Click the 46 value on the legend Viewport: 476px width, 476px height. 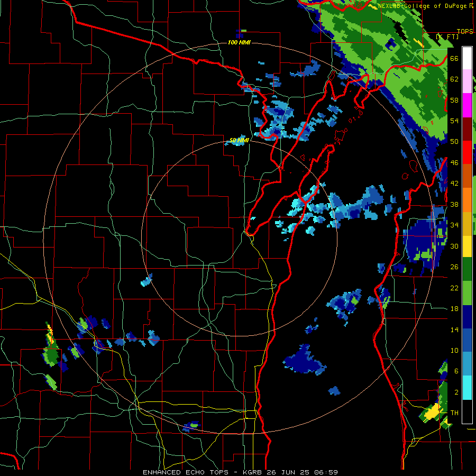point(454,163)
